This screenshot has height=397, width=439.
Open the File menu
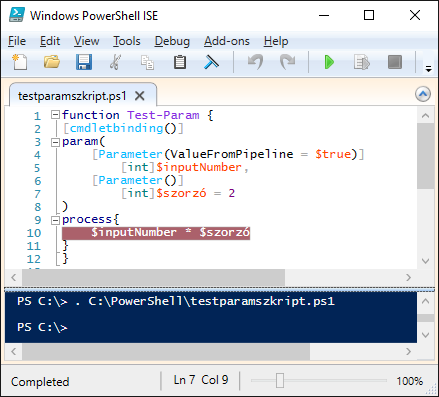point(17,41)
